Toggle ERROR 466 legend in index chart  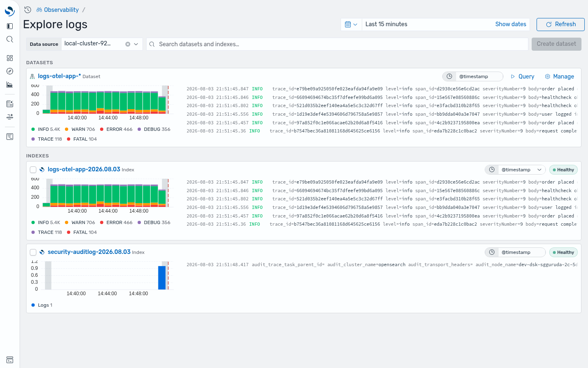point(116,222)
